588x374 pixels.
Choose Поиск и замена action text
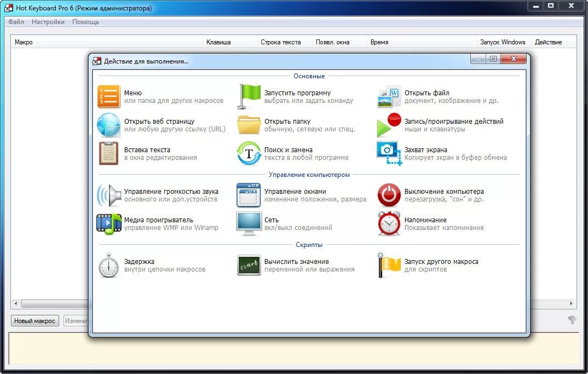click(289, 149)
